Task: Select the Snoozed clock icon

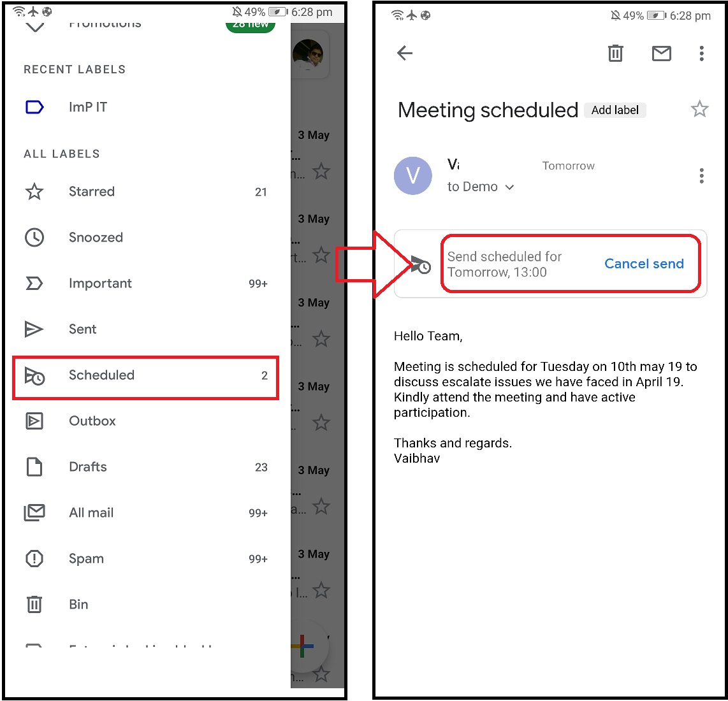Action: pos(34,238)
